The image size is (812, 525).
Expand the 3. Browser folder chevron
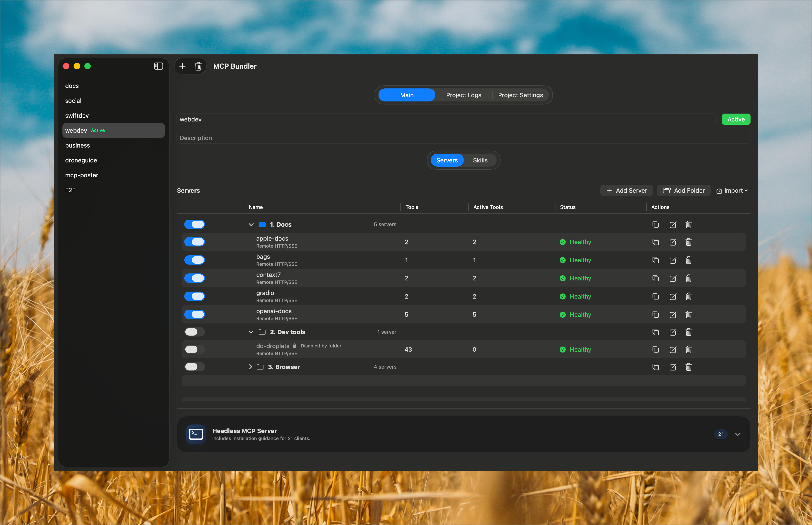pyautogui.click(x=250, y=367)
